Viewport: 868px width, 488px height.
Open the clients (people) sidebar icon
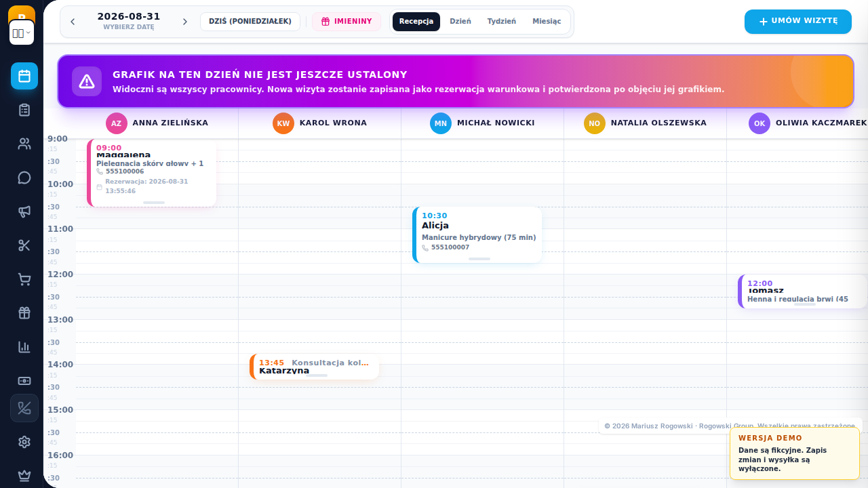24,144
